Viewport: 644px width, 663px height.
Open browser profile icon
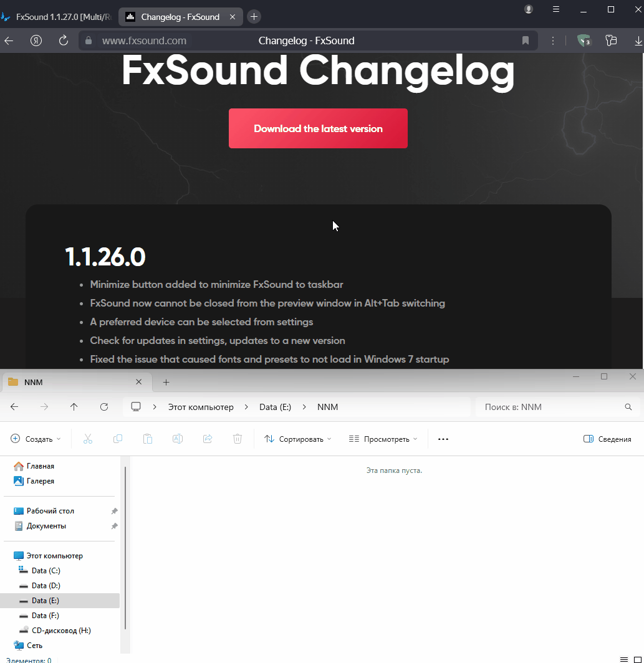529,9
